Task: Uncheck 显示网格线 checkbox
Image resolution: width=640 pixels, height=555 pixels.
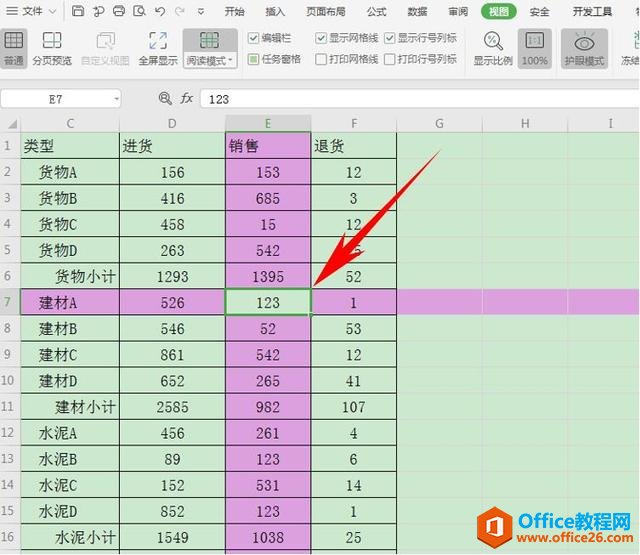Action: [321, 38]
